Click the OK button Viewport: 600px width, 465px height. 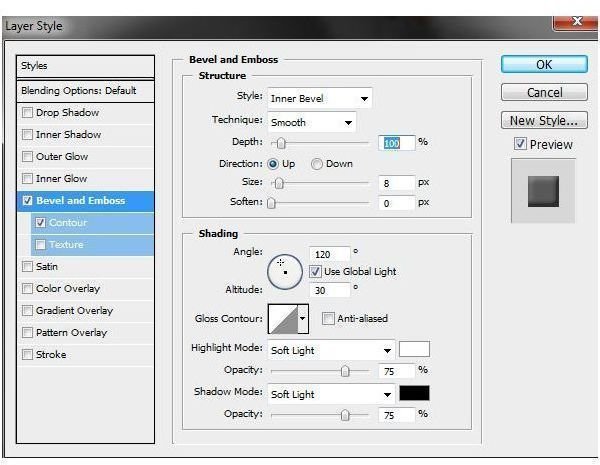(544, 64)
